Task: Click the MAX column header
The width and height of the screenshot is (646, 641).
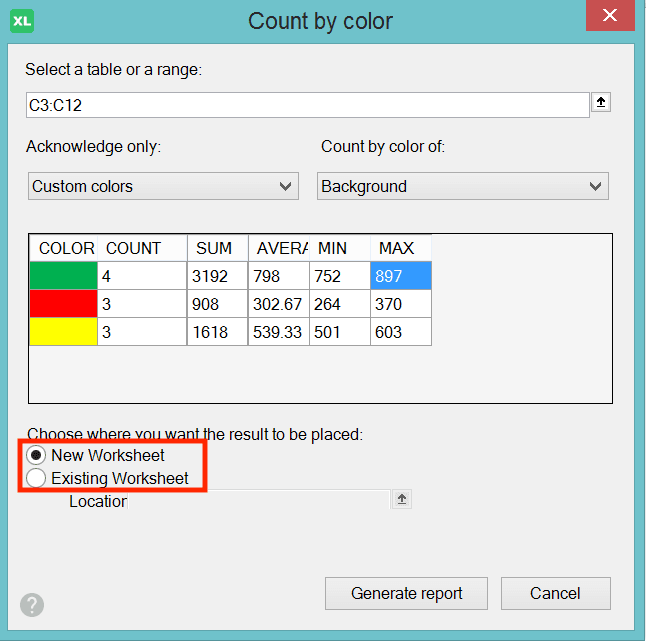Action: 401,248
